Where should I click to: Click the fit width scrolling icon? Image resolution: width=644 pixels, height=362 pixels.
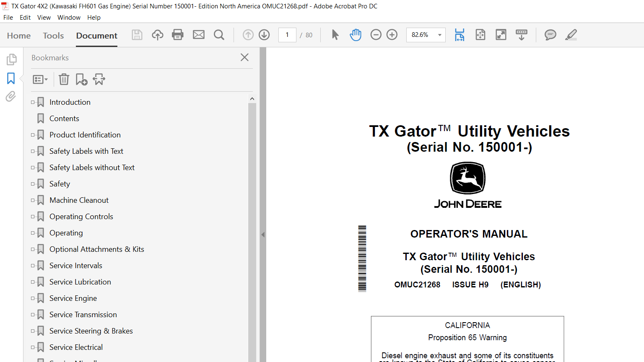[460, 35]
